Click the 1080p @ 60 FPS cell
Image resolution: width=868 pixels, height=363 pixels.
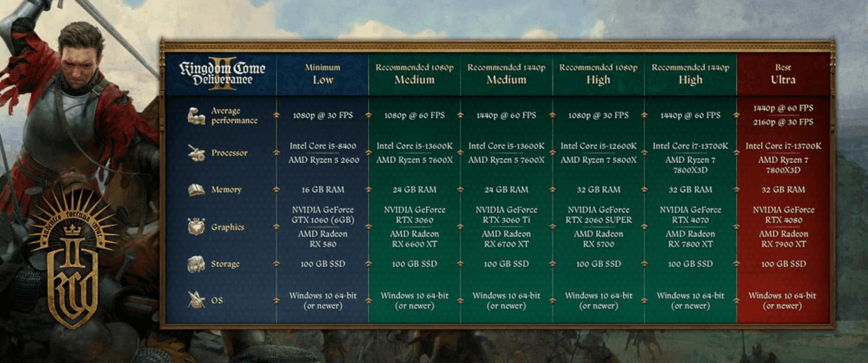414,115
